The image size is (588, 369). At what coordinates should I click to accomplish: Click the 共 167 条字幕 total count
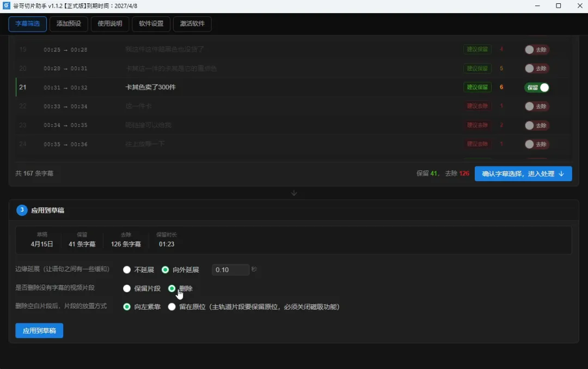click(34, 173)
